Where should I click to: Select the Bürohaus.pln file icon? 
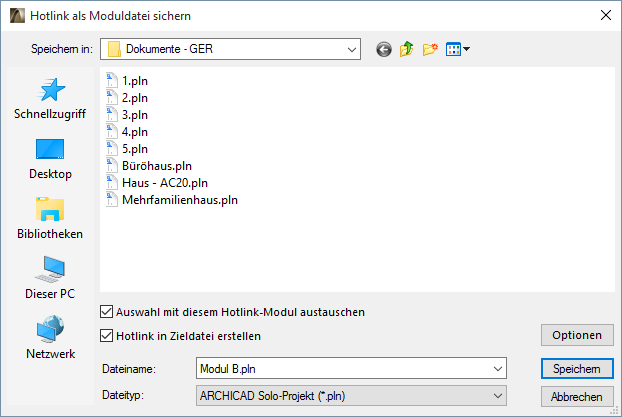click(x=111, y=166)
